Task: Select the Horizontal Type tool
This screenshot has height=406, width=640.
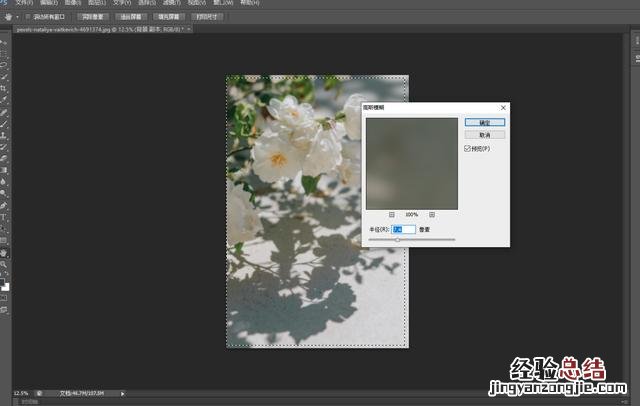Action: (3, 217)
